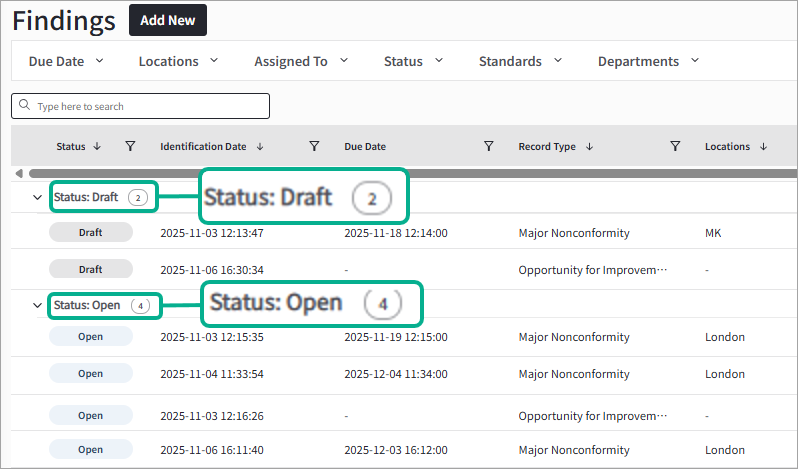
Task: Focus the 'Type here to search' field
Action: point(140,106)
